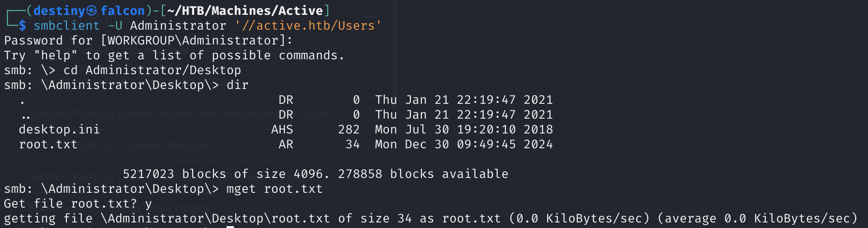Click the username destiny in the prompt
868x228 pixels.
point(59,11)
